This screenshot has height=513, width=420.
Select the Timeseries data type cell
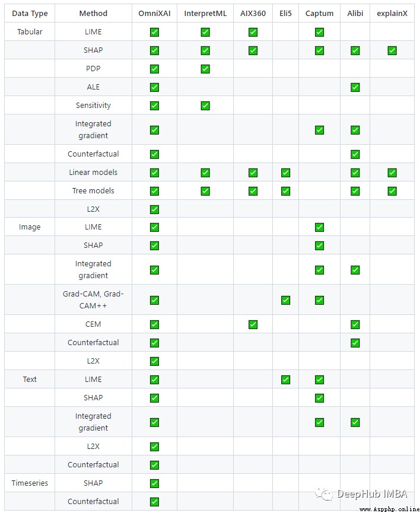click(30, 483)
